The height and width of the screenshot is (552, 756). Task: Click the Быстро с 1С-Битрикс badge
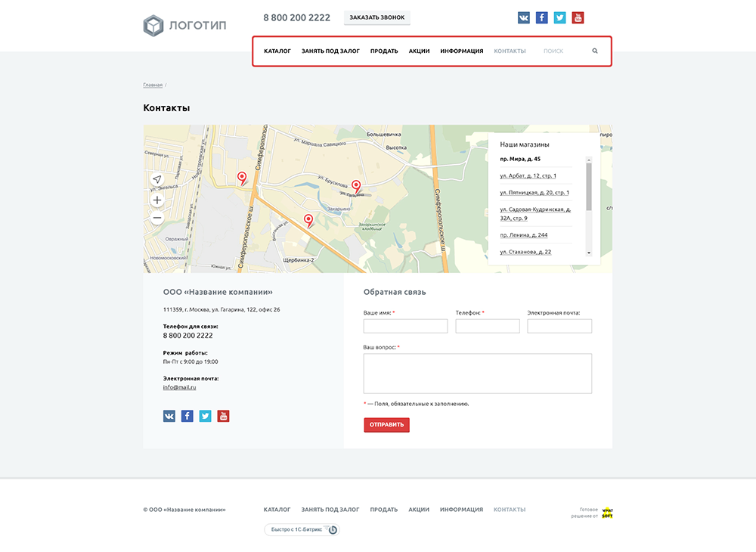[x=302, y=529]
